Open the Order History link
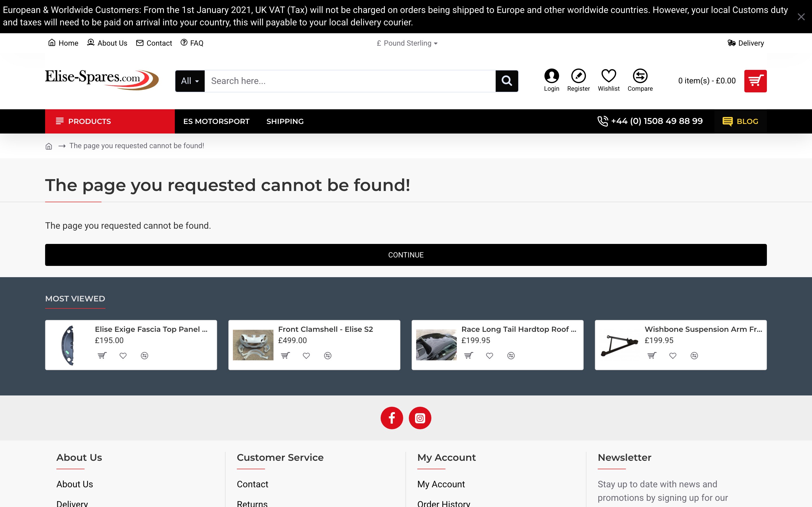 (443, 503)
